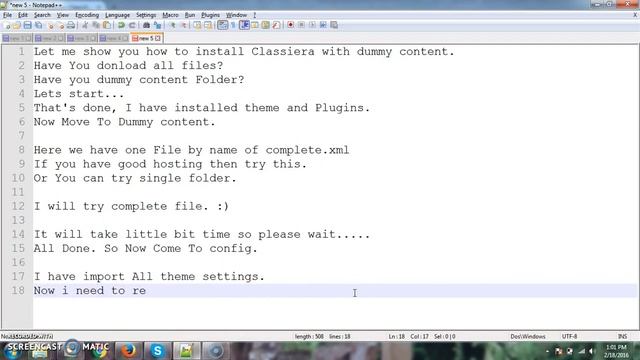Click the Save All toolbar icon

click(38, 25)
